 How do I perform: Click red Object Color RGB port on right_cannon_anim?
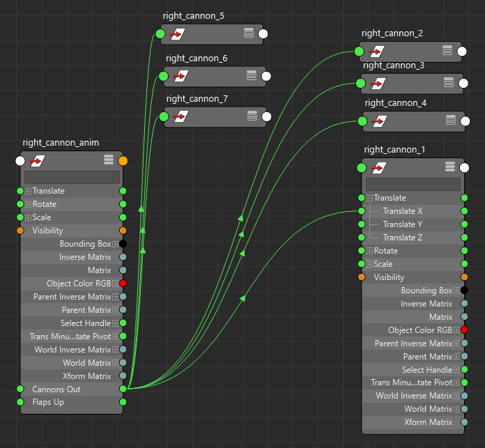pos(123,284)
